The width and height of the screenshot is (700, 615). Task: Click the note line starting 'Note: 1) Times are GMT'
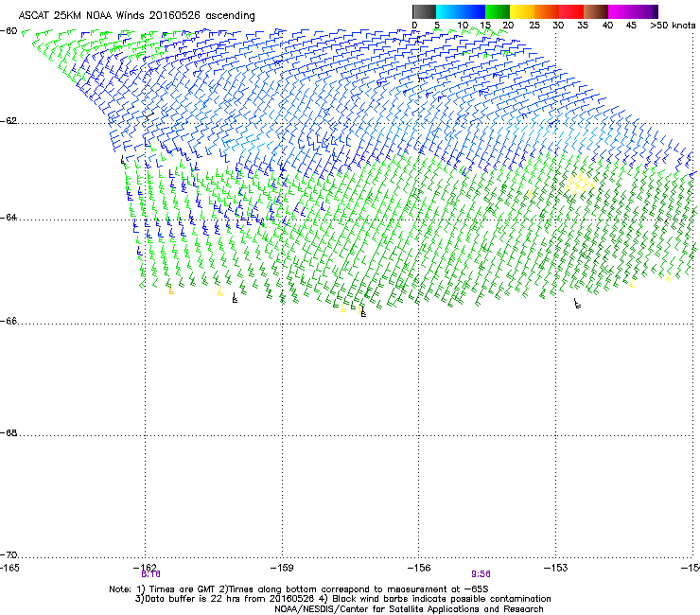[299, 589]
